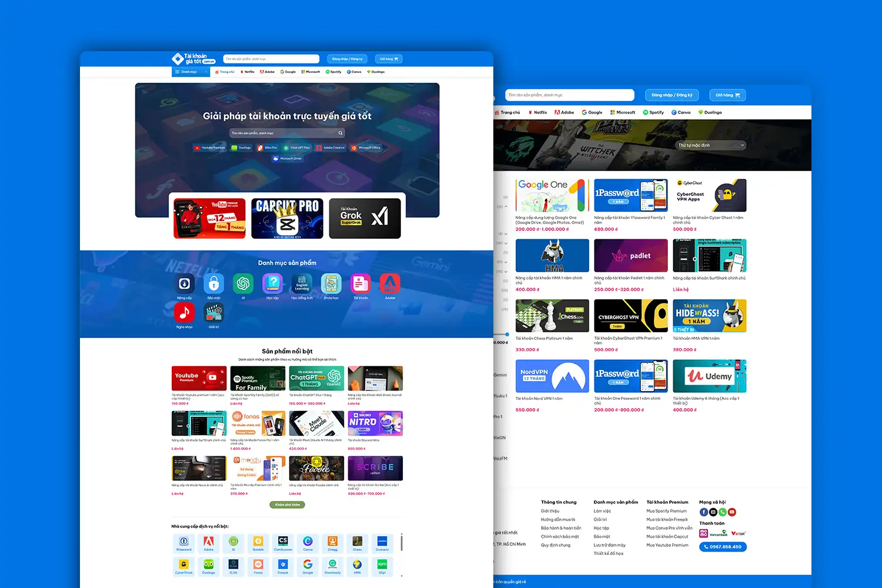Screen dimensions: 882x588
Task: Select the MoMo payment icon under "Thanh toán"
Action: pos(704,533)
